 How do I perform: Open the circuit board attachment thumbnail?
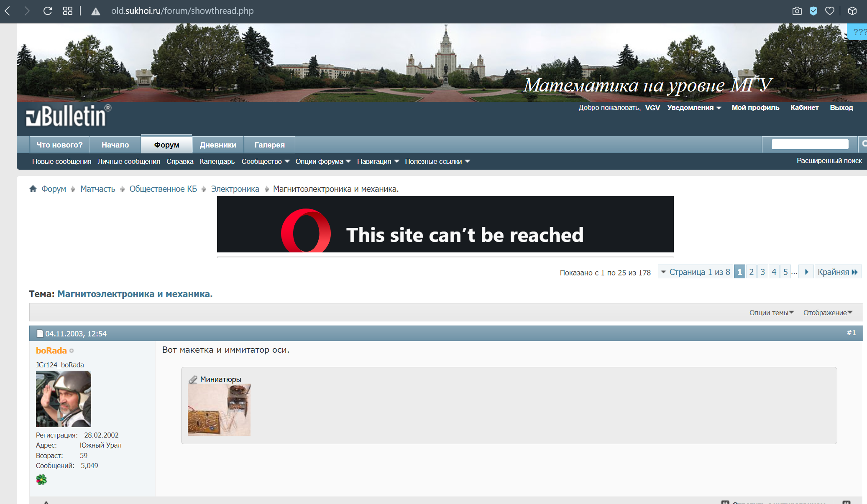point(219,410)
